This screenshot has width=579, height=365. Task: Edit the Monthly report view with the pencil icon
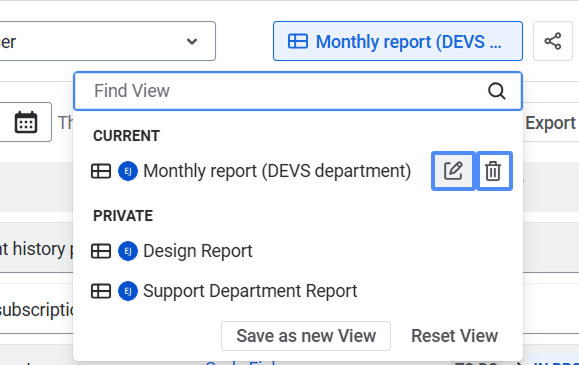pyautogui.click(x=453, y=171)
